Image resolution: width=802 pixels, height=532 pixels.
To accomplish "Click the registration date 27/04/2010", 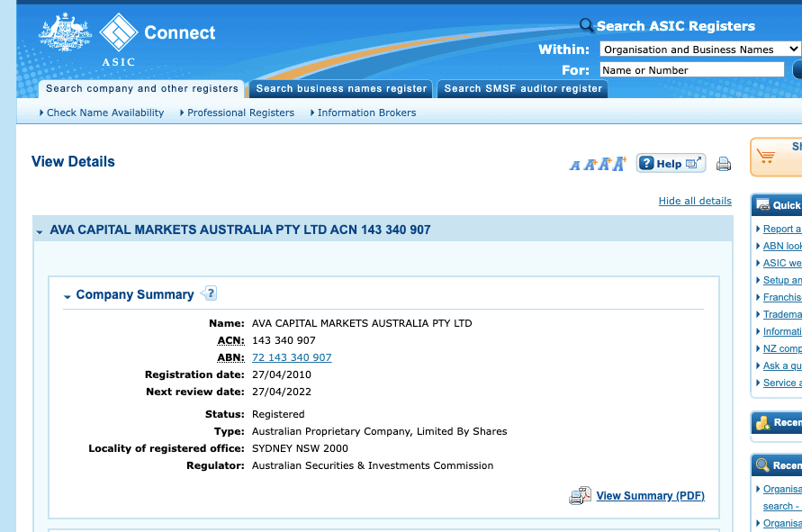I will click(x=282, y=374).
